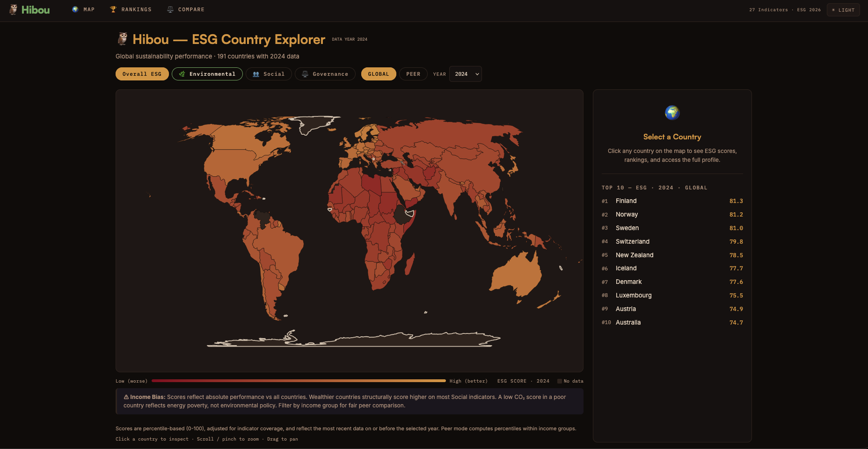Open the Rankings page
This screenshot has width=868, height=449.
pos(136,9)
